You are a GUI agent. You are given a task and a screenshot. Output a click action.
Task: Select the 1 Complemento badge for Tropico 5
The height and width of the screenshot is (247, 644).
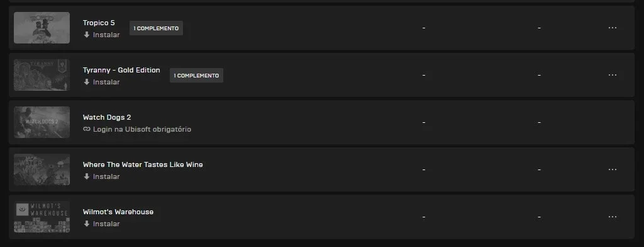[x=156, y=28]
